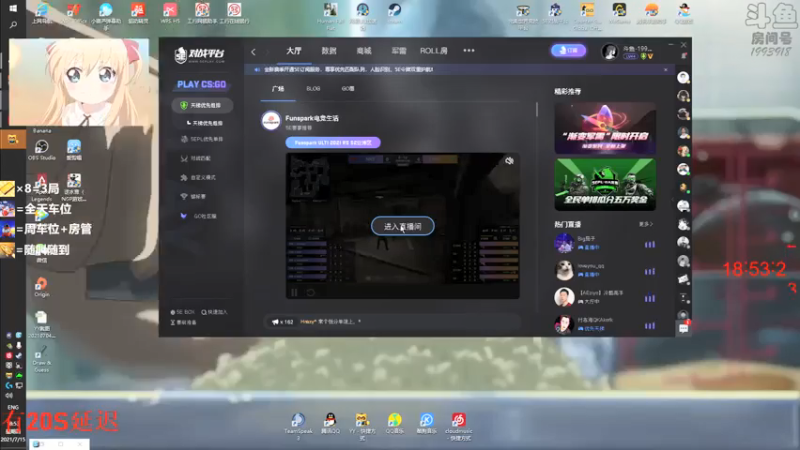Open the three-dot more menu in top navigation
800x450 pixels.
pos(468,51)
